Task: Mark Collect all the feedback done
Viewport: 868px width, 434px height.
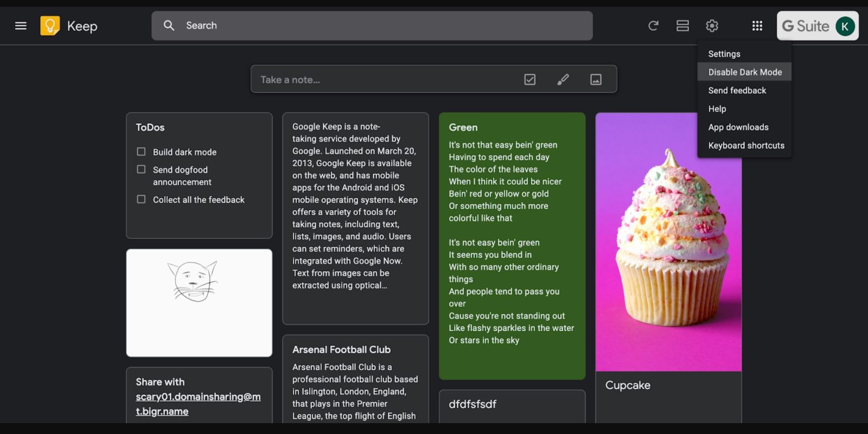Action: point(141,199)
